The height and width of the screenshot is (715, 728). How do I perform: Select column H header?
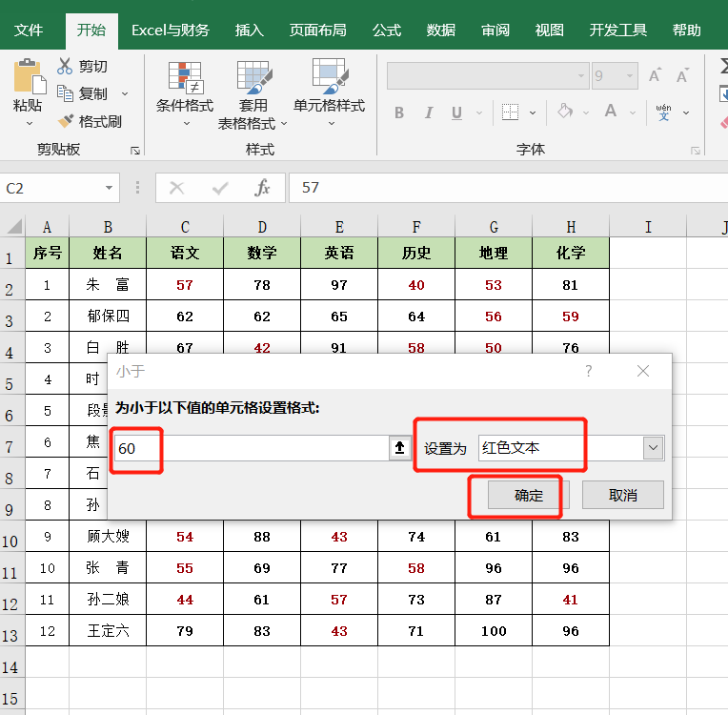(x=571, y=227)
